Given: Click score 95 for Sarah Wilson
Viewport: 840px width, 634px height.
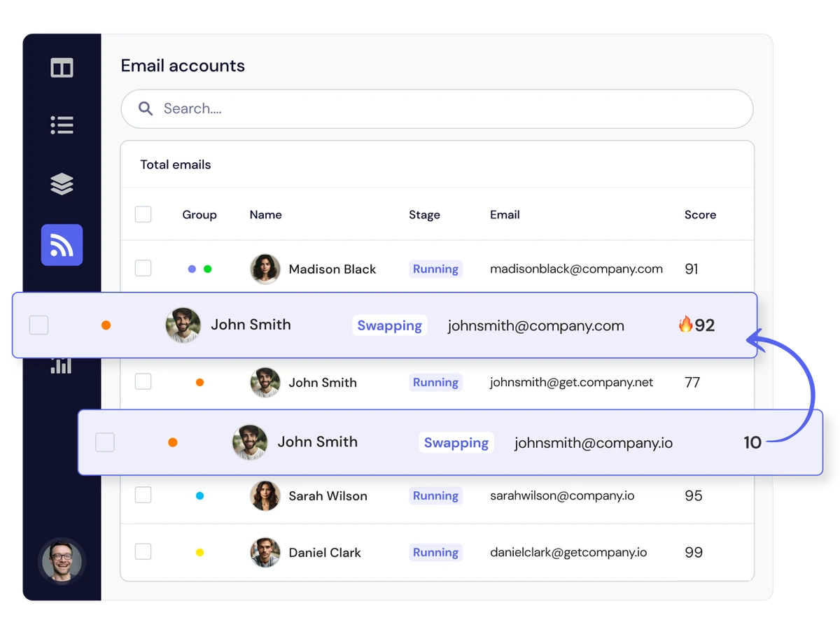Looking at the screenshot, I should (694, 495).
